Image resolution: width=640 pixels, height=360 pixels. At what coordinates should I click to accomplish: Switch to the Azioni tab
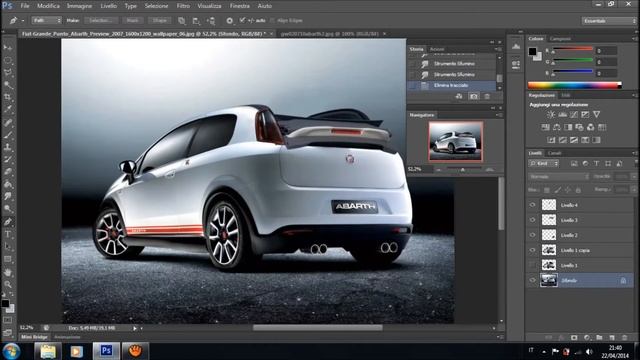coord(437,49)
